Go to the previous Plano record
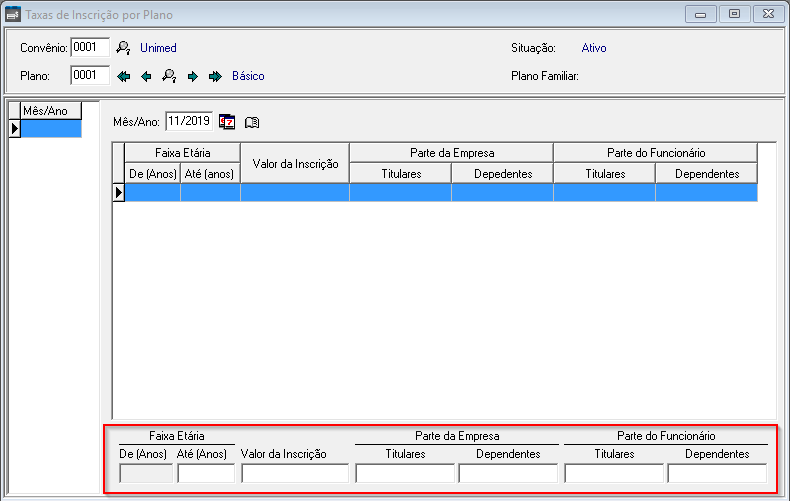 tap(146, 76)
